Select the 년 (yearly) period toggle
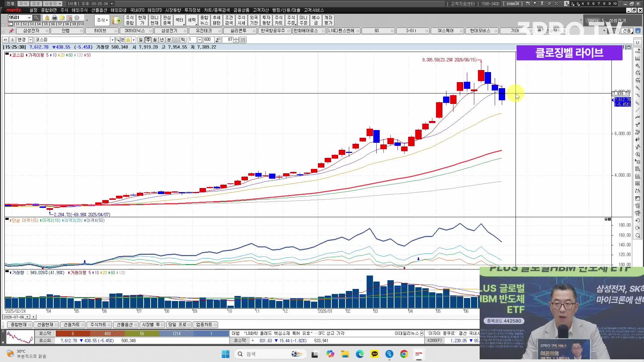Image resolution: width=644 pixels, height=362 pixels. (x=162, y=40)
